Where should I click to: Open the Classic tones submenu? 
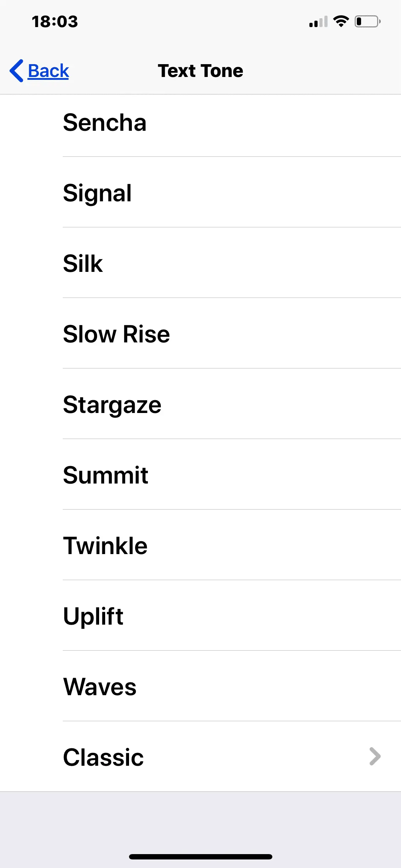point(103,757)
